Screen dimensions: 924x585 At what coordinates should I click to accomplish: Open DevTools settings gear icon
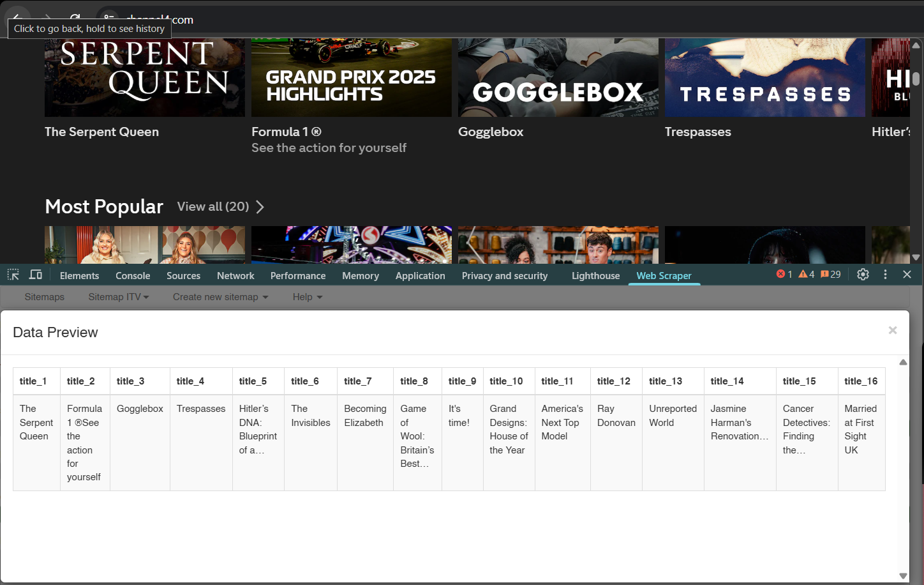click(863, 275)
